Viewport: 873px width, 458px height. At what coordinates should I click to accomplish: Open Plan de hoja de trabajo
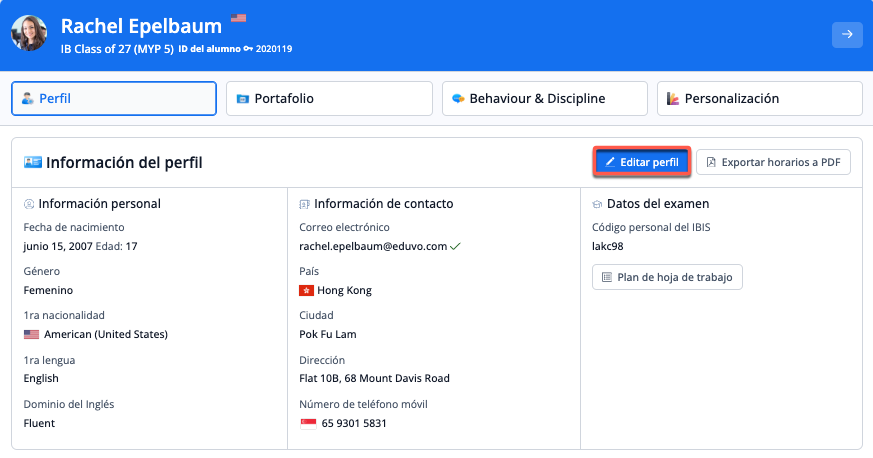click(x=667, y=277)
